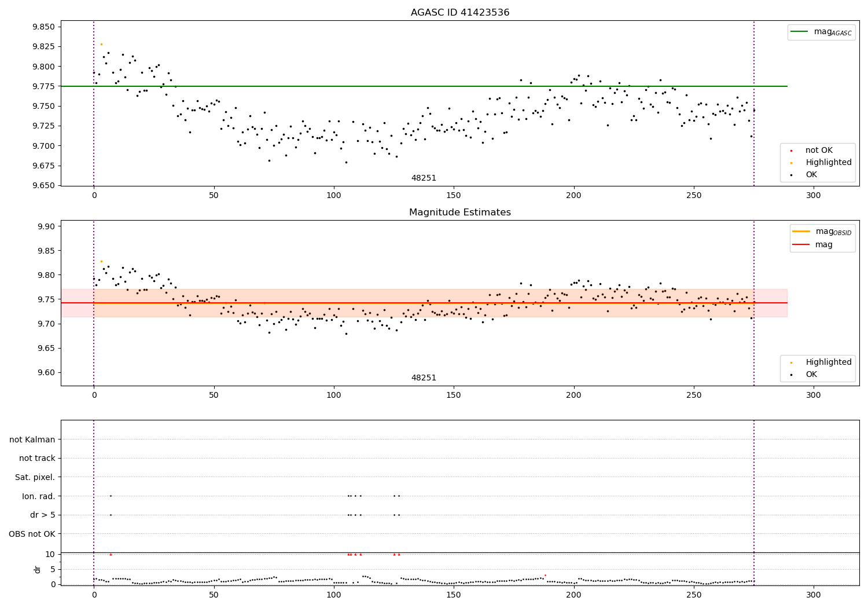Click the 'Ion. rad.' axis label
This screenshot has width=868, height=608.
[39, 496]
